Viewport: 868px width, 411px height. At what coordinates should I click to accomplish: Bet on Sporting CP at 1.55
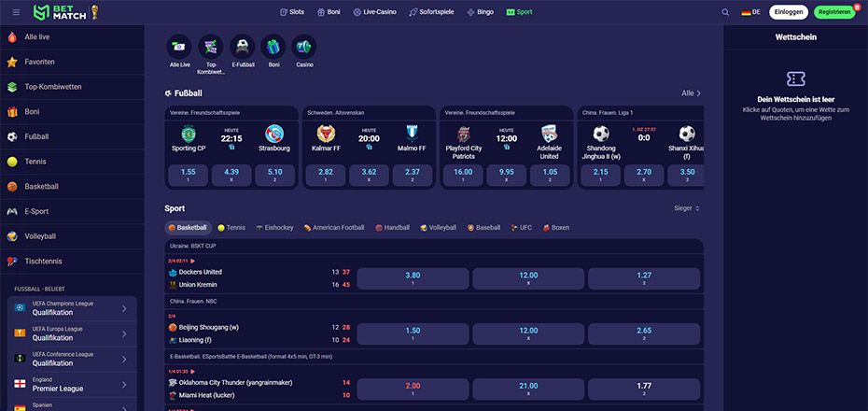[189, 175]
